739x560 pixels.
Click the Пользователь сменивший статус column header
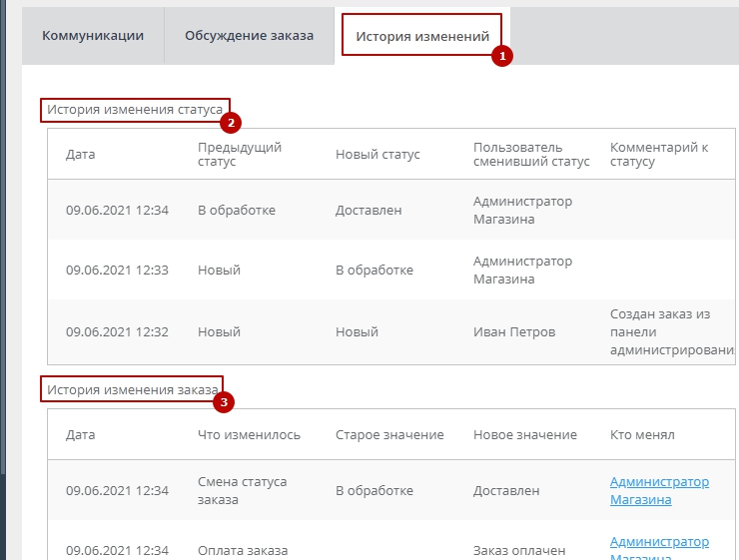(x=531, y=155)
